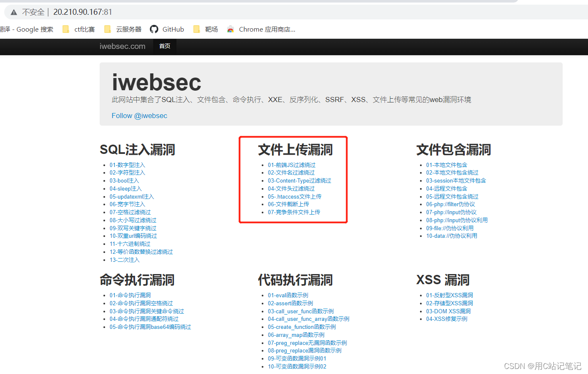Open 01-数字型注入 link
The image size is (588, 374).
pos(127,165)
